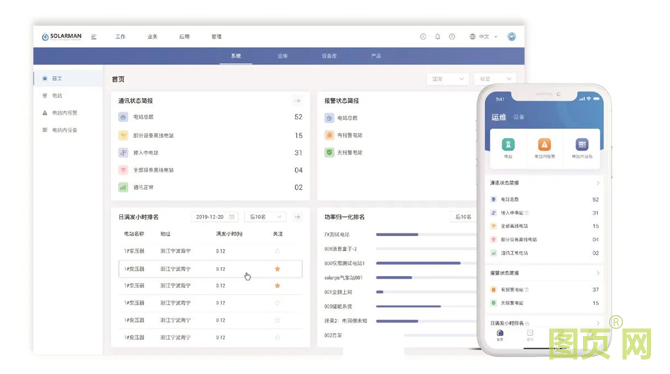The height and width of the screenshot is (374, 670).
Task: Toggle the empty star in first ranking row
Action: click(277, 251)
